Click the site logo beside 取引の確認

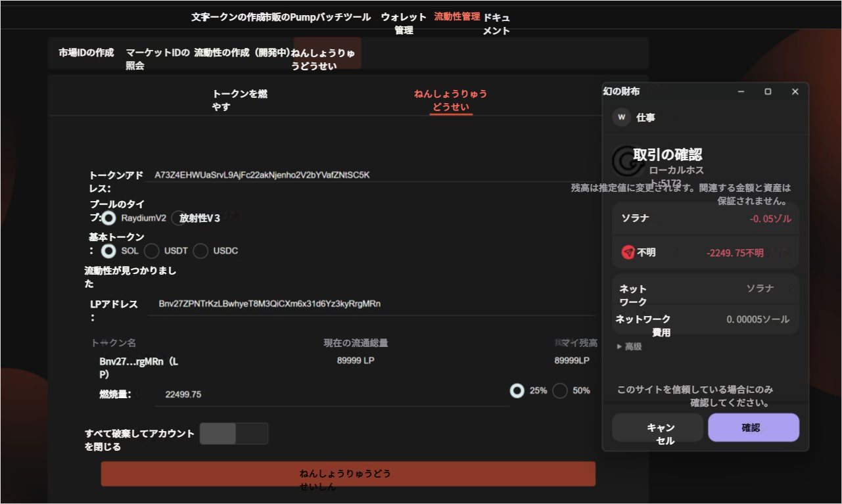point(627,160)
